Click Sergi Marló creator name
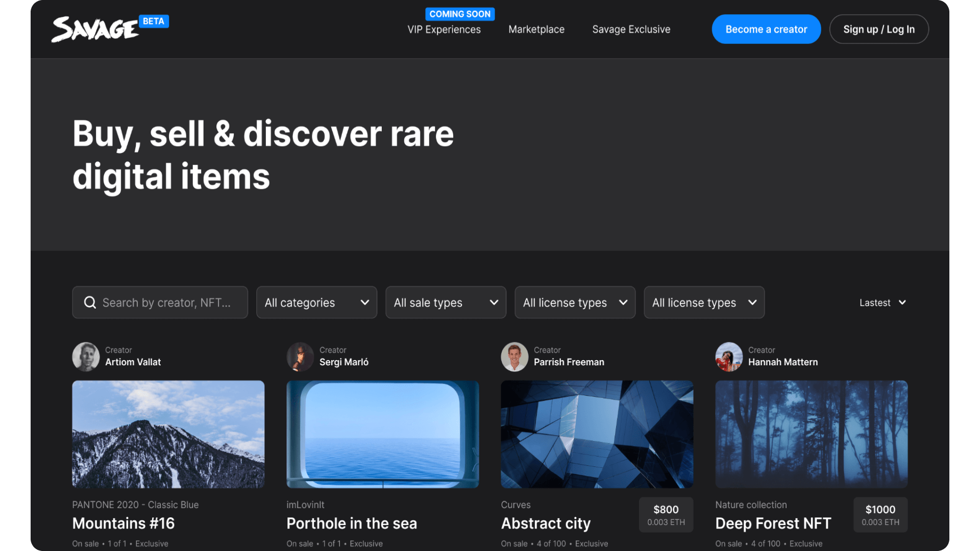The image size is (980, 551). click(344, 362)
